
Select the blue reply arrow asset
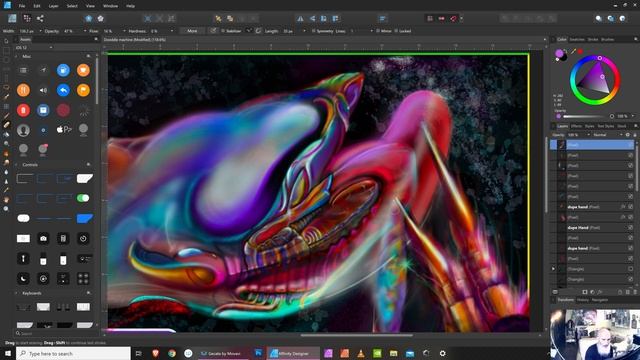[x=63, y=90]
